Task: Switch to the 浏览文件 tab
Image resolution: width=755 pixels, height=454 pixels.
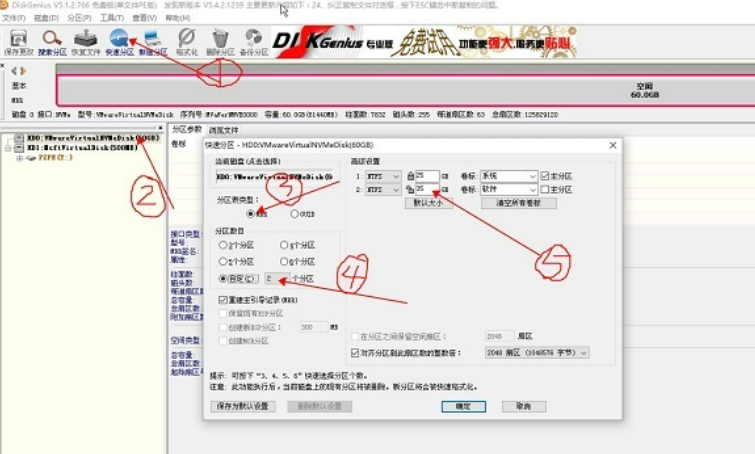Action: (223, 130)
